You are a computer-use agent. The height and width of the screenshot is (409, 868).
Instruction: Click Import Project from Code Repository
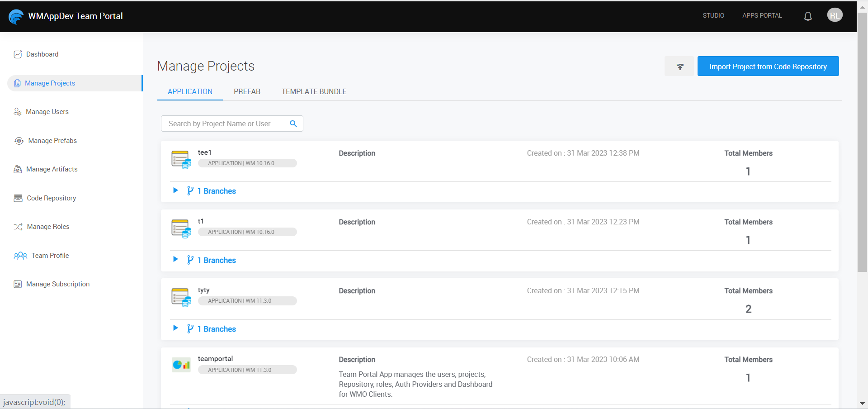[768, 66]
